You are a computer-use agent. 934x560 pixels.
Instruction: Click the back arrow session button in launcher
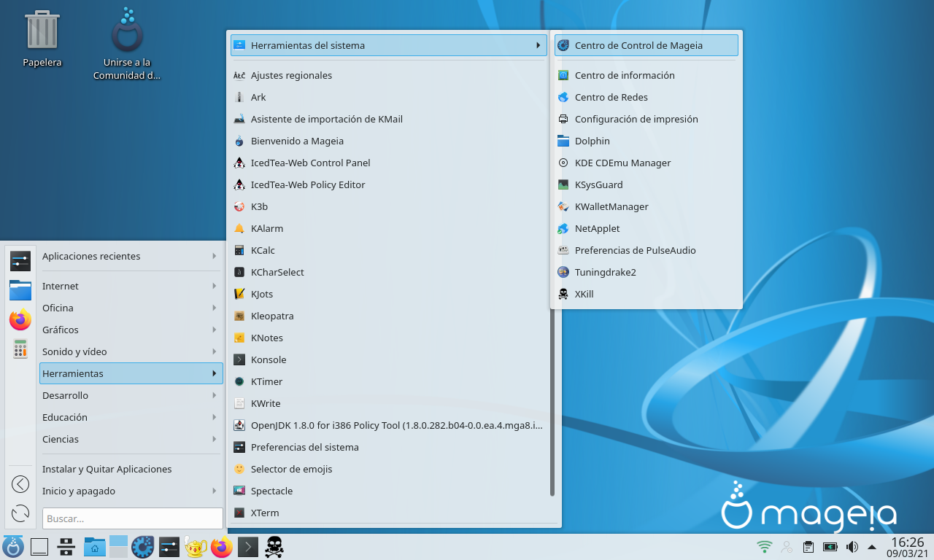tap(20, 484)
